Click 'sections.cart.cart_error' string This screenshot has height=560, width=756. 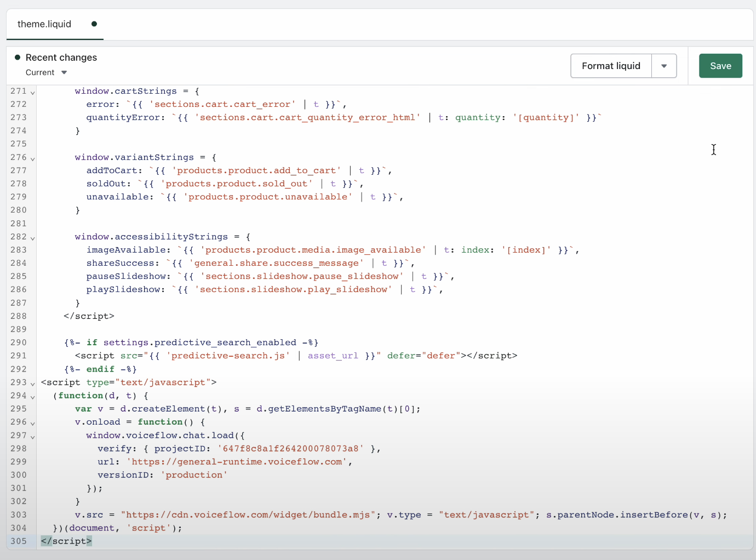pos(222,104)
